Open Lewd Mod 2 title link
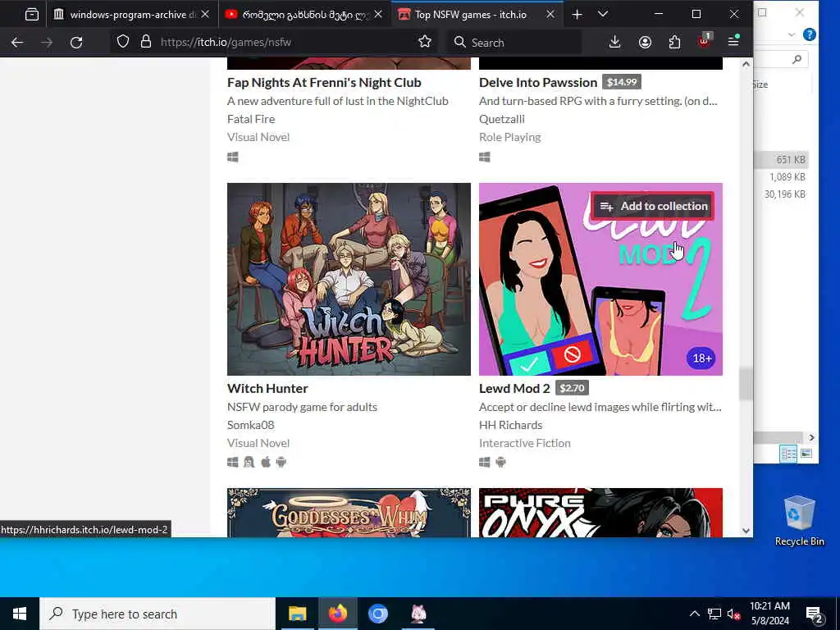Viewport: 840px width, 630px height. 514,388
